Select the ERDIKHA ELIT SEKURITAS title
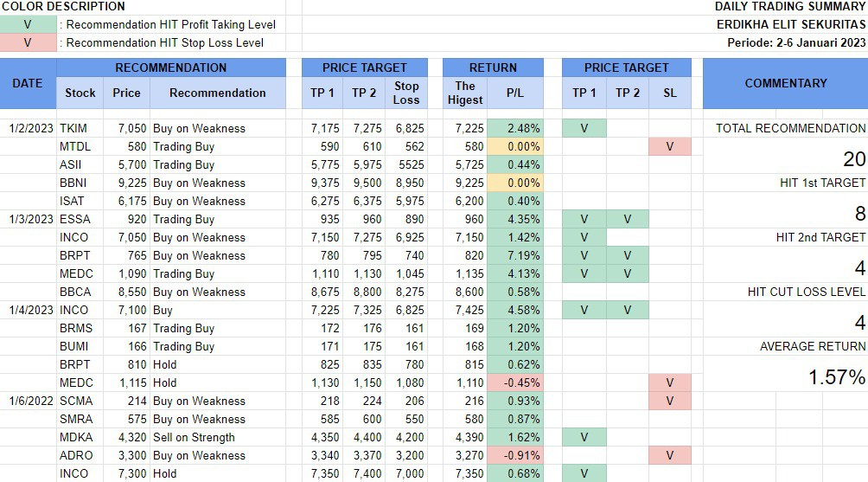Viewport: 868px width, 482px height. pos(791,24)
